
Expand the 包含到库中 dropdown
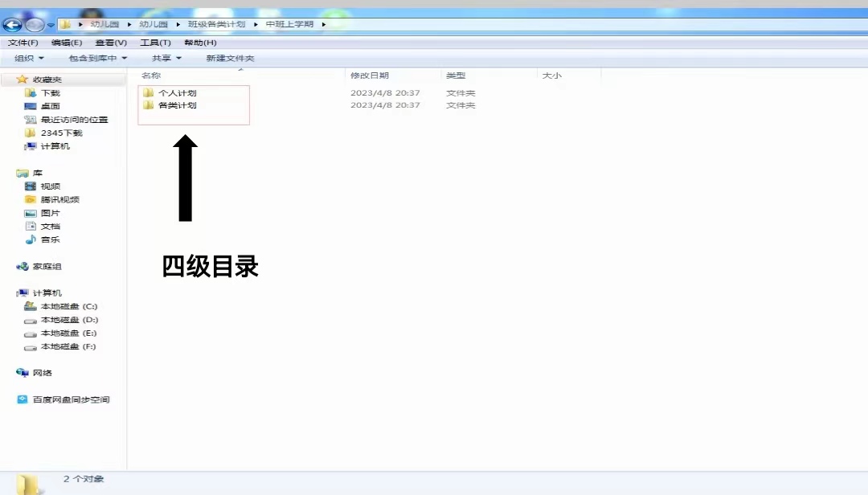click(97, 58)
